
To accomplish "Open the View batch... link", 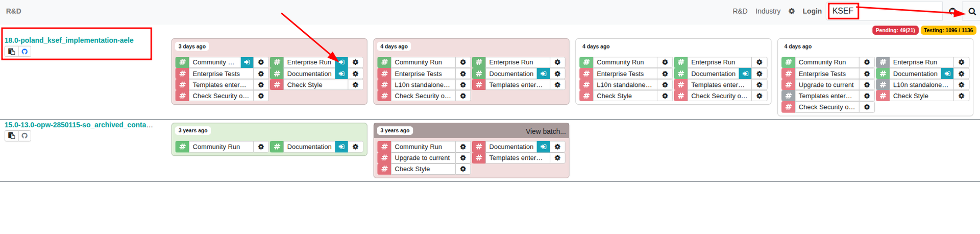I will click(545, 131).
